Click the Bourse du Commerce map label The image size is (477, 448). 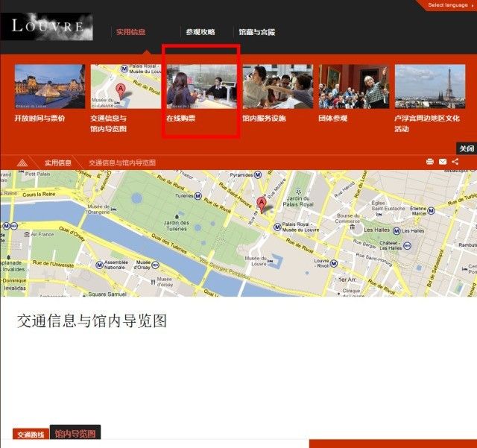click(348, 218)
